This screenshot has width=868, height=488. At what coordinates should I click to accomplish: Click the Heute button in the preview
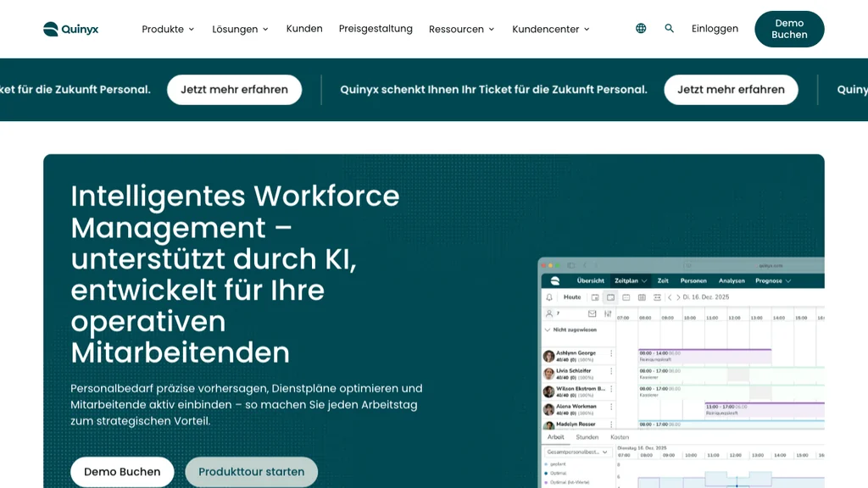pyautogui.click(x=572, y=297)
